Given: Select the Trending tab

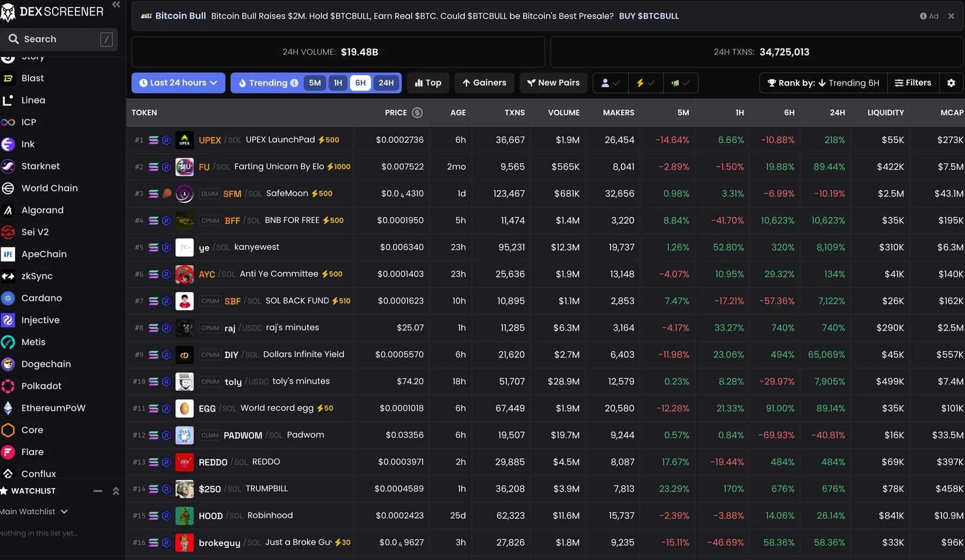Looking at the screenshot, I should pos(267,83).
